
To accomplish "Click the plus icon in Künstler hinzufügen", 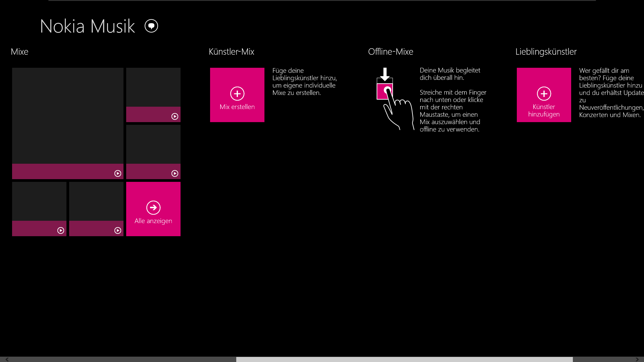I will click(x=544, y=94).
